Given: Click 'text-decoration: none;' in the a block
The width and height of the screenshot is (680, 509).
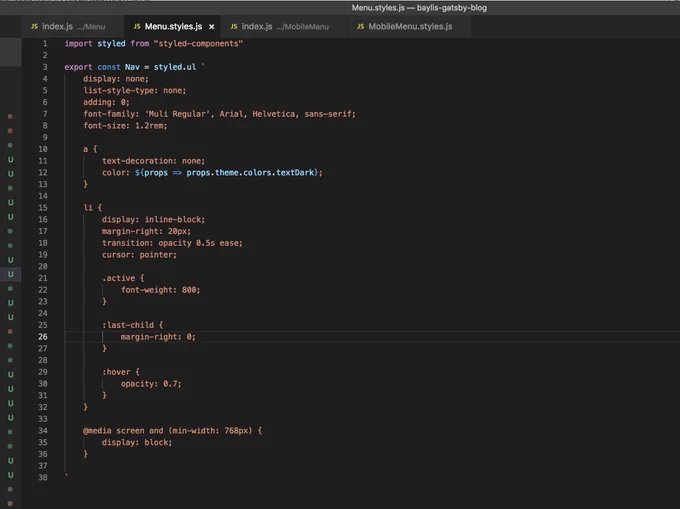Looking at the screenshot, I should 154,161.
